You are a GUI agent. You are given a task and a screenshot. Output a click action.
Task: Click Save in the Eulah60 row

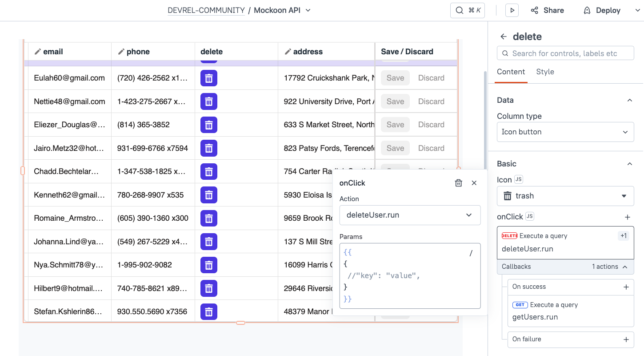tap(395, 78)
